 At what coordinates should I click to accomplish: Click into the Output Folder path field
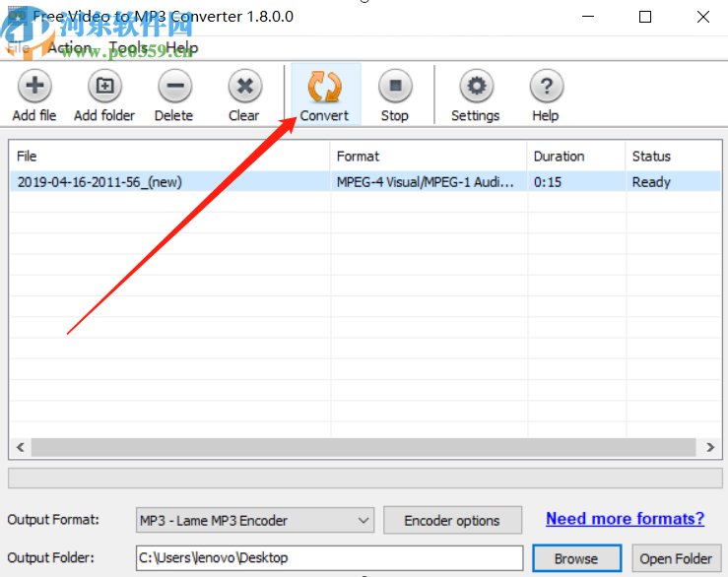330,557
